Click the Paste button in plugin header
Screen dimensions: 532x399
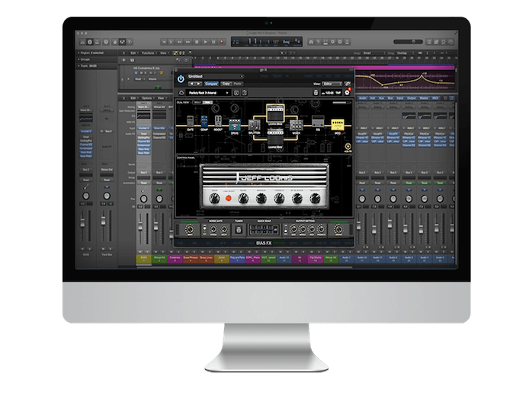(238, 84)
